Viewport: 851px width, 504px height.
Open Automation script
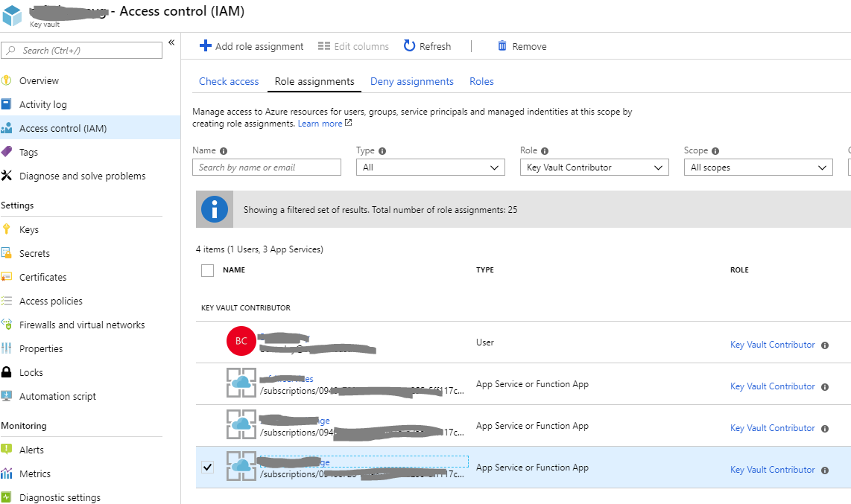tap(57, 396)
